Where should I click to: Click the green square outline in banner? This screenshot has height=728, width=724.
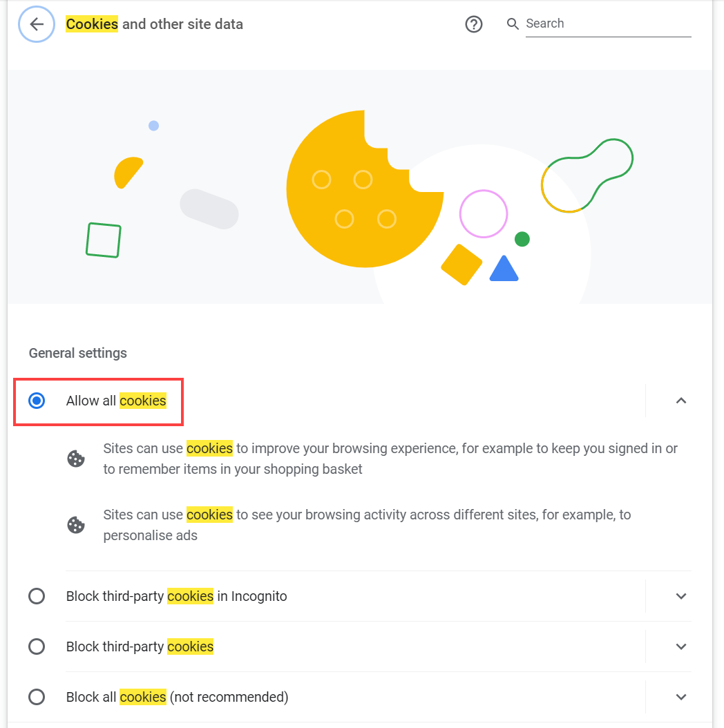tap(104, 240)
